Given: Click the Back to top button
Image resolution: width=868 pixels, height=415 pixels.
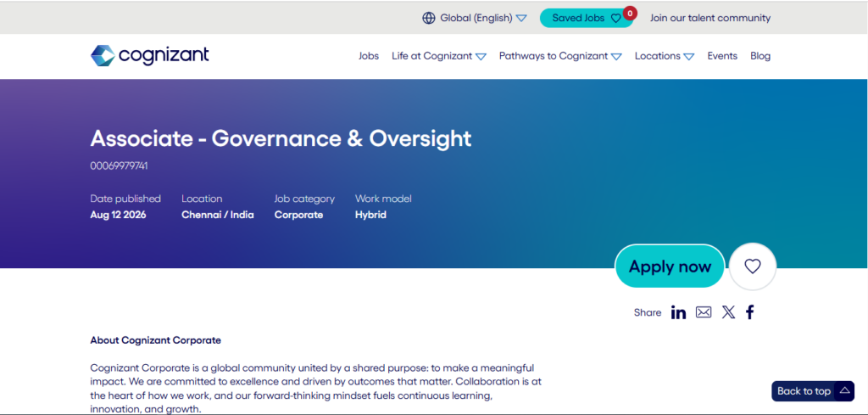Looking at the screenshot, I should [813, 391].
